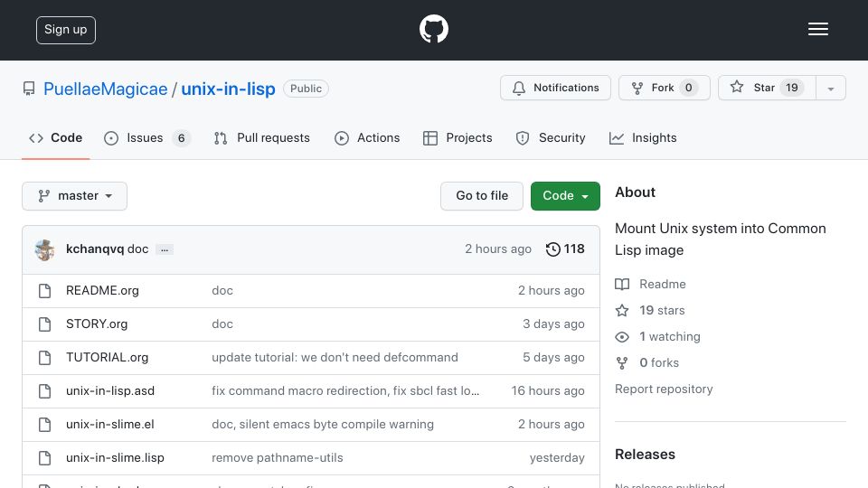868x488 pixels.
Task: Click the file icon for unix-in-slime.el
Action: tap(45, 425)
